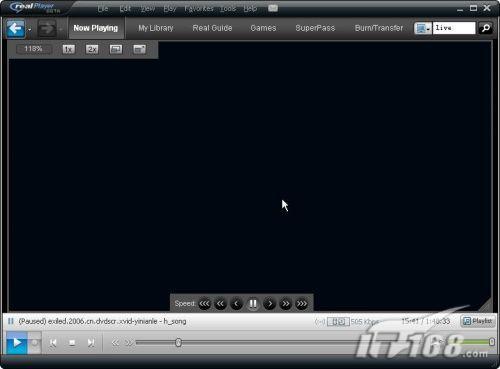
Task: Open the Favorites menu
Action: point(199,9)
